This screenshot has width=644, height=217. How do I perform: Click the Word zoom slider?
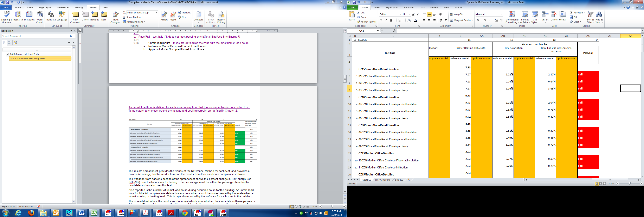332,206
